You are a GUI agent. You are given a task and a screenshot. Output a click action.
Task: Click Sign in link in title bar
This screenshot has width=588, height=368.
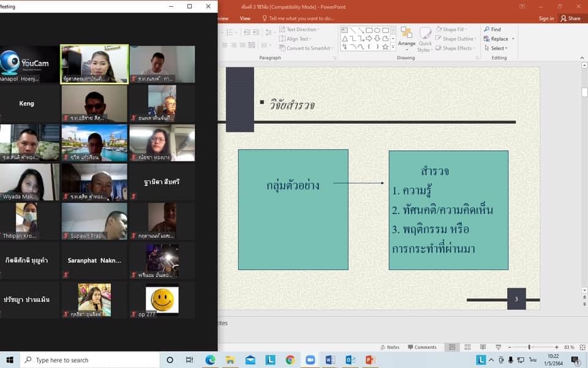pyautogui.click(x=546, y=18)
